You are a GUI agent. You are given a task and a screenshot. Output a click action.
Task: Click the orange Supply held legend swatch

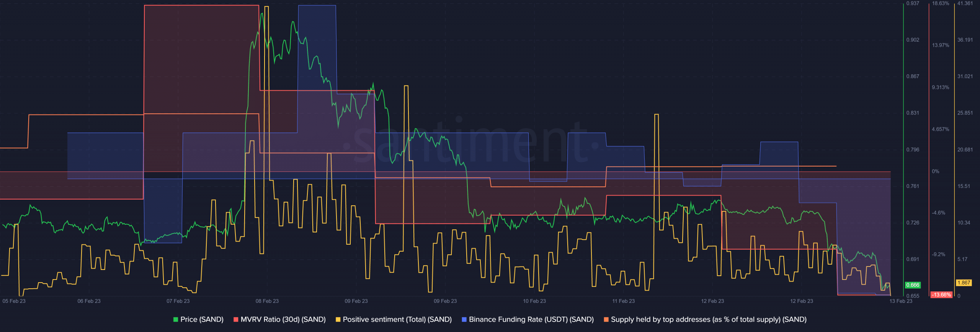[606, 319]
